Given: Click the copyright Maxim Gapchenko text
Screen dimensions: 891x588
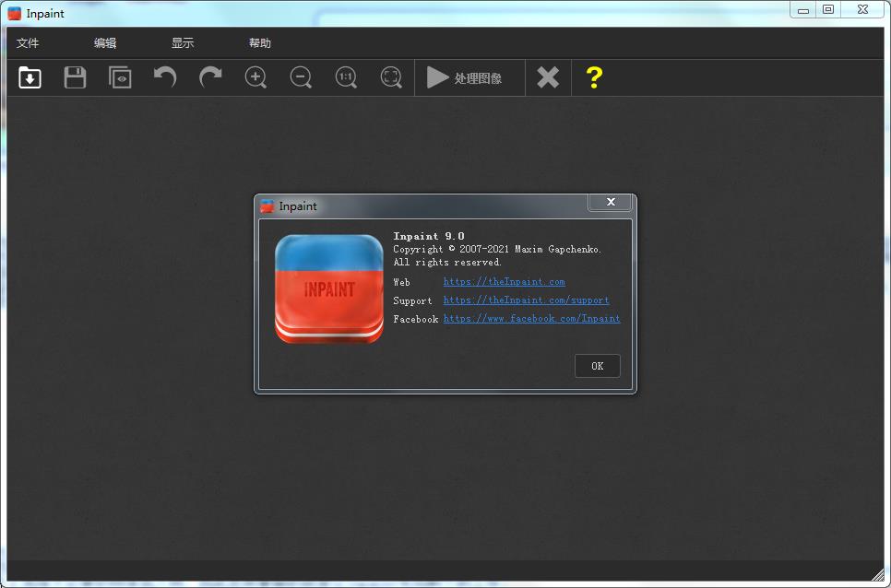Looking at the screenshot, I should (498, 249).
